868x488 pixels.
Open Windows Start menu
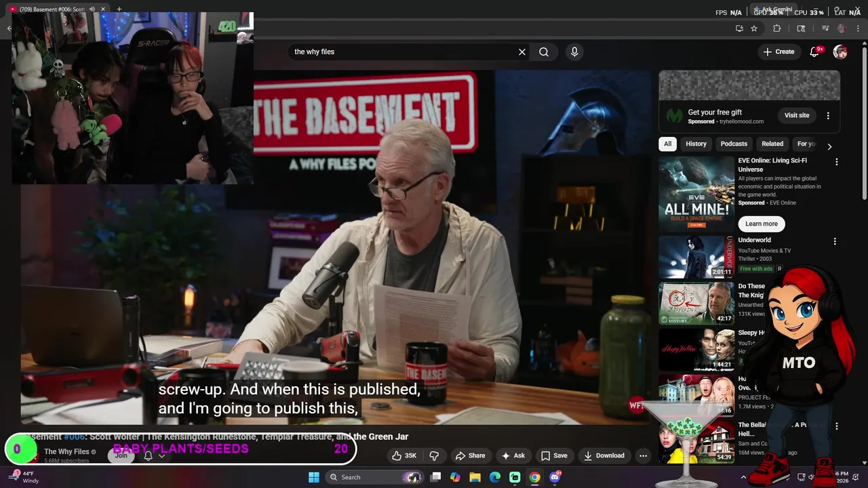pyautogui.click(x=314, y=477)
